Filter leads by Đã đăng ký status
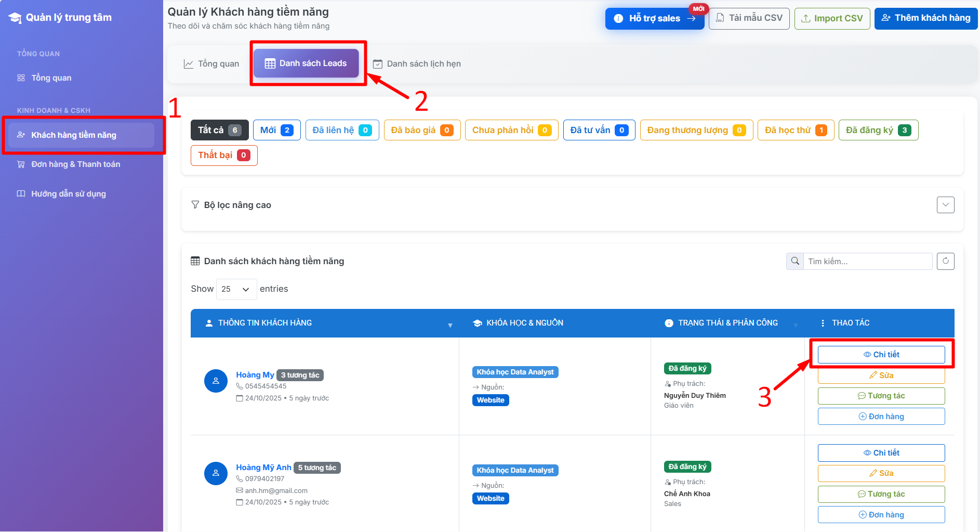This screenshot has width=980, height=532. [878, 130]
